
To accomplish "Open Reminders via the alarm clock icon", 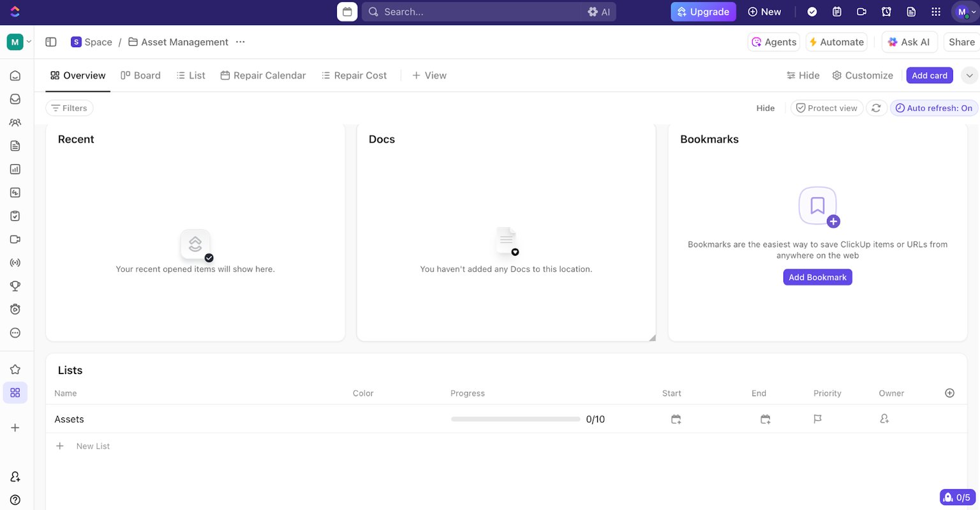I will (x=886, y=11).
